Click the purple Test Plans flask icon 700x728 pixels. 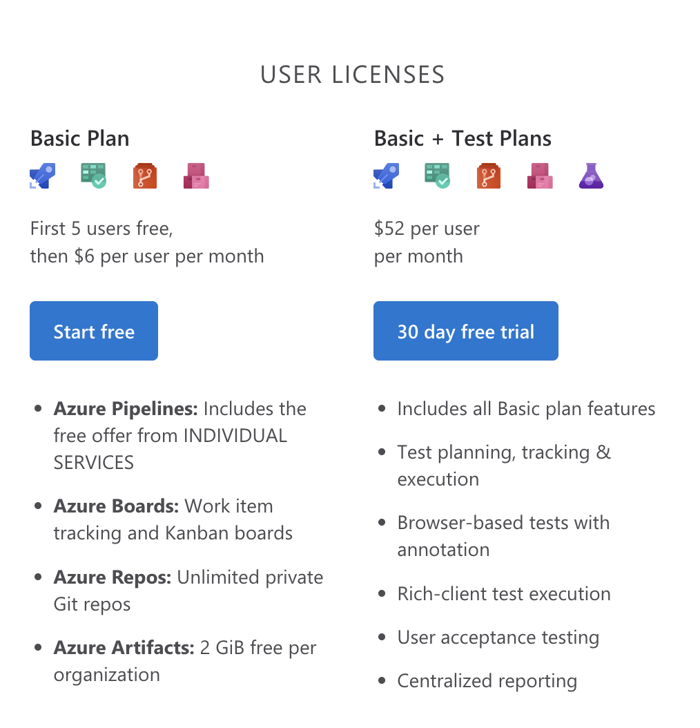pyautogui.click(x=591, y=176)
